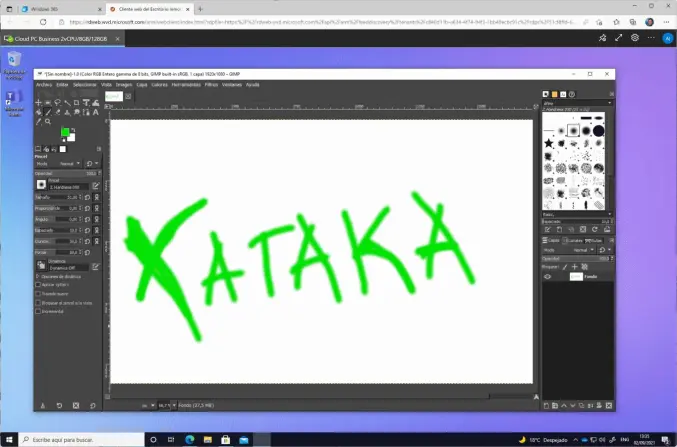Open the Editar menu
The image size is (677, 447).
pyautogui.click(x=62, y=85)
